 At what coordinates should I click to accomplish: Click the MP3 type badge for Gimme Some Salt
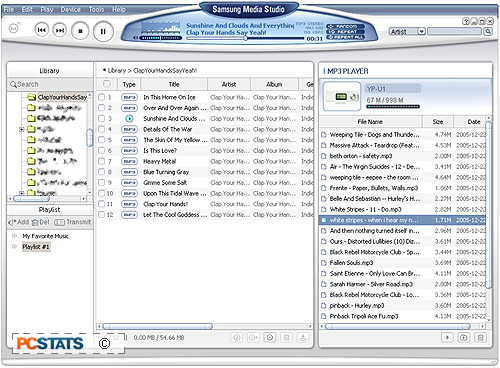[x=129, y=183]
